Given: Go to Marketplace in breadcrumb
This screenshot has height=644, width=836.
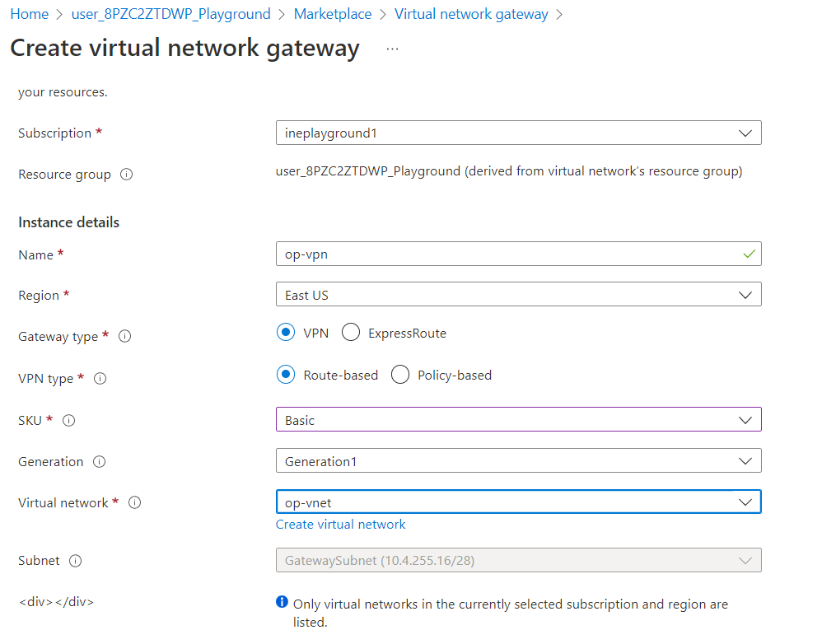Looking at the screenshot, I should [x=333, y=14].
